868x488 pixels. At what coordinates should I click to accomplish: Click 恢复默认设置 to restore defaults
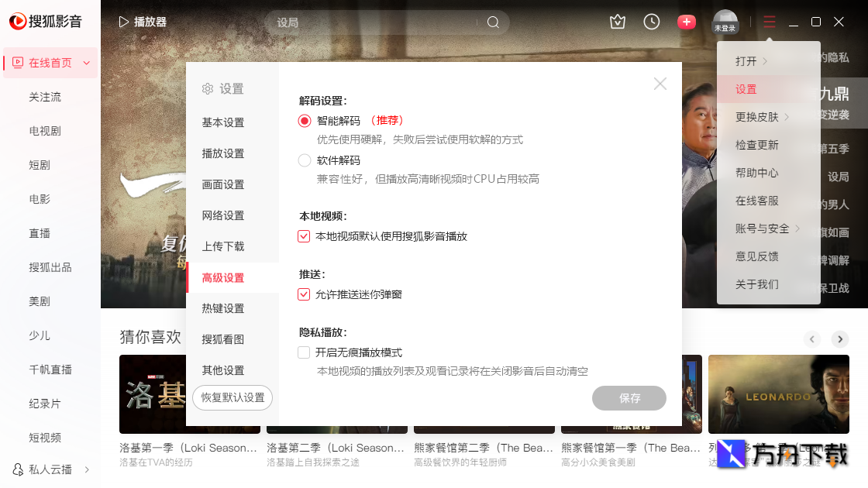click(232, 397)
